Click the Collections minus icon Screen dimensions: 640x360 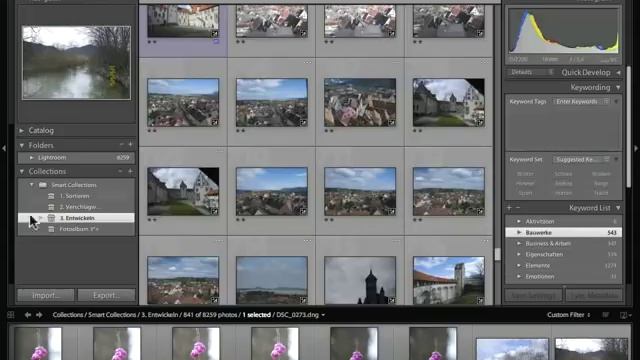[x=121, y=171]
